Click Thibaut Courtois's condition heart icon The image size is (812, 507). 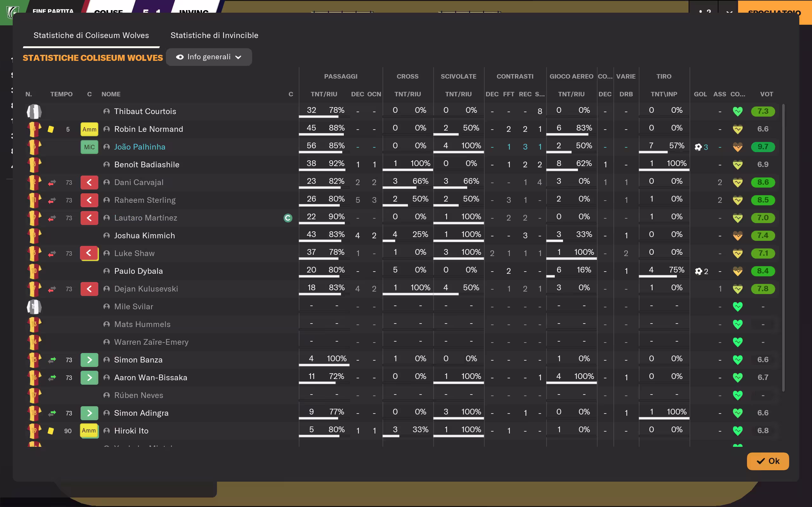point(737,111)
